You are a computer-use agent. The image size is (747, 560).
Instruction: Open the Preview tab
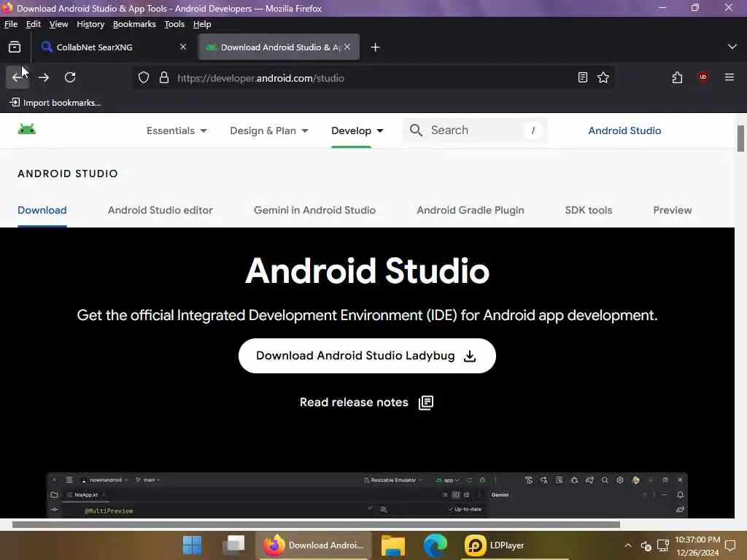click(672, 210)
